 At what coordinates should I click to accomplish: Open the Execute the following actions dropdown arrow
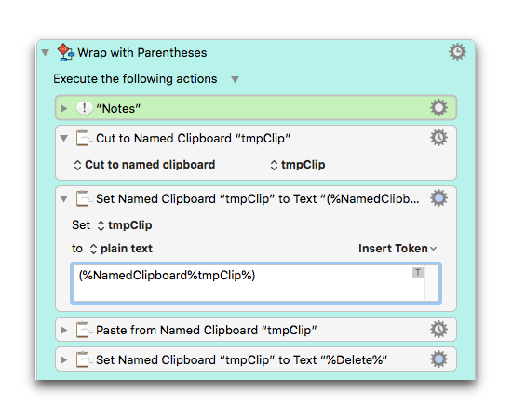[236, 79]
